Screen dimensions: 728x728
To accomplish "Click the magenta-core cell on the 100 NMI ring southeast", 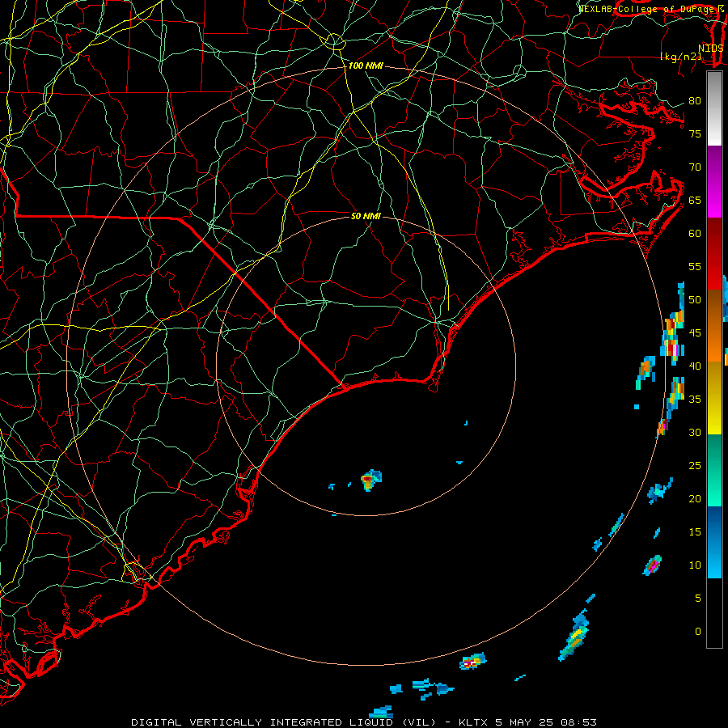I will [x=653, y=565].
